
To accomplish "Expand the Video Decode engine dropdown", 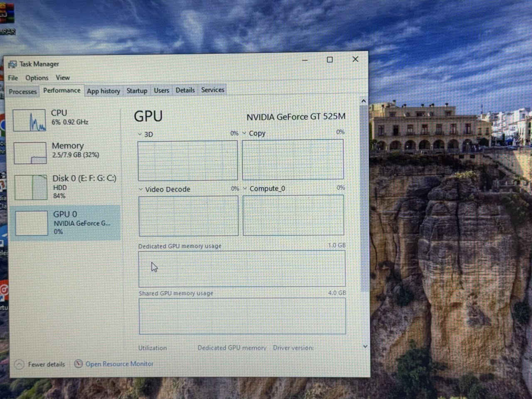I will pyautogui.click(x=140, y=189).
